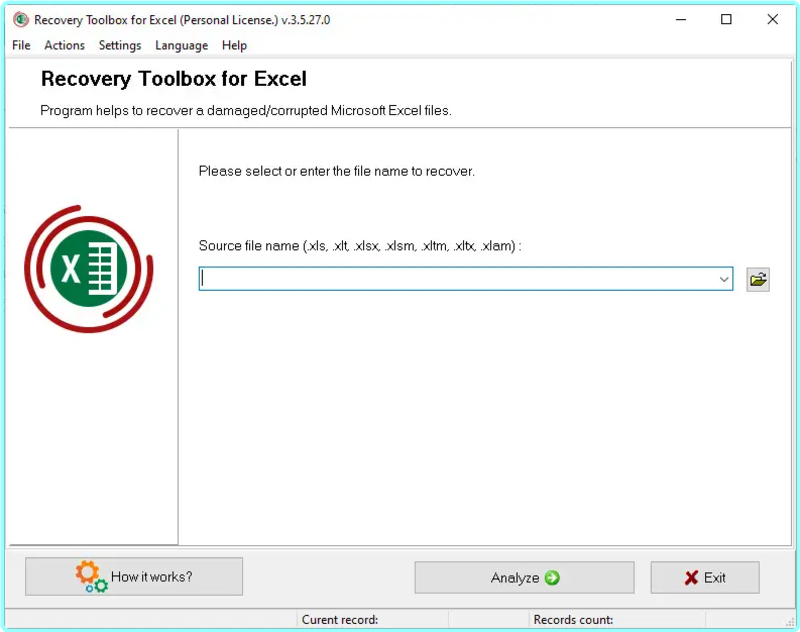Viewport: 800px width, 632px height.
Task: Grab the window resize grip in status bar
Action: (790, 622)
